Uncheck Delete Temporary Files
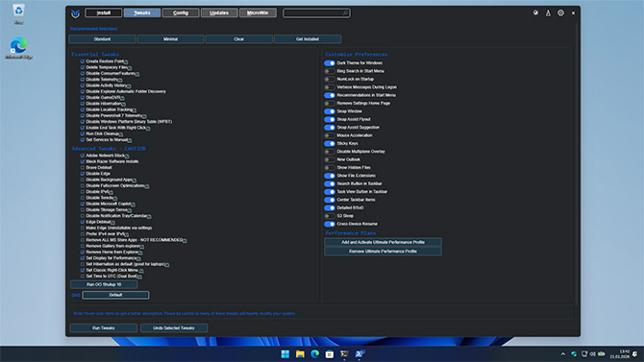Screen dimensions: 644x362 click(x=83, y=67)
